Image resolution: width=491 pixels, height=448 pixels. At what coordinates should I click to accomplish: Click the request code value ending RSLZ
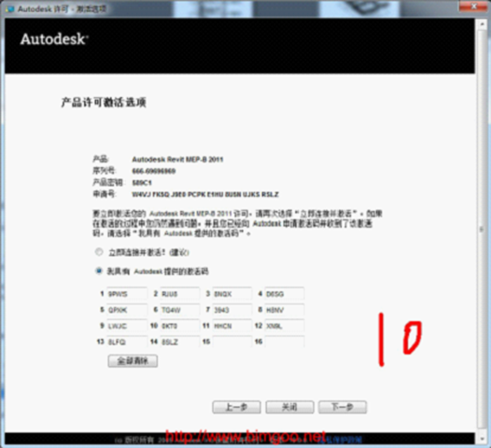point(205,194)
